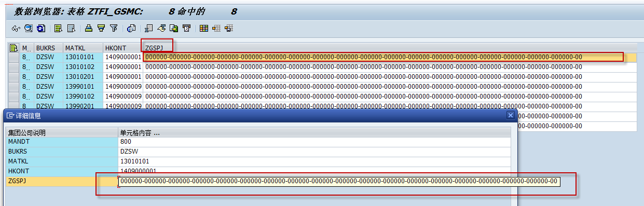This screenshot has height=206, width=644.
Task: Click the local file export icon
Action: coord(174,29)
